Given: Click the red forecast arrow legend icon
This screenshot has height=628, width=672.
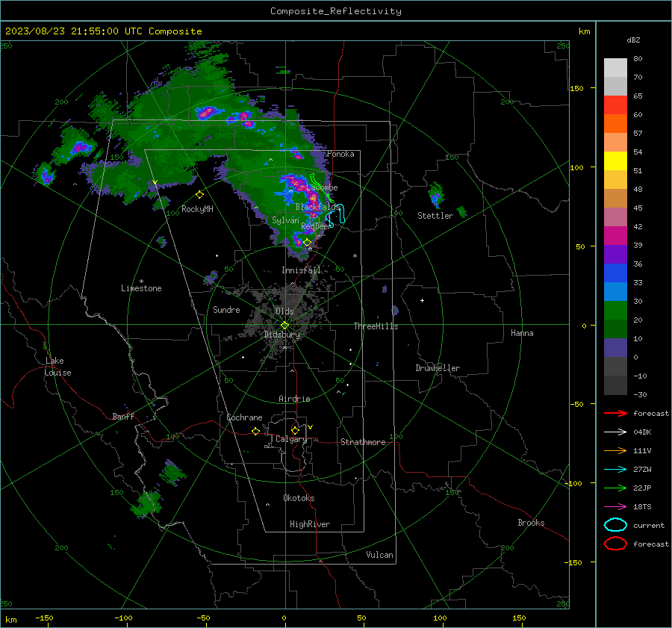Looking at the screenshot, I should 615,413.
